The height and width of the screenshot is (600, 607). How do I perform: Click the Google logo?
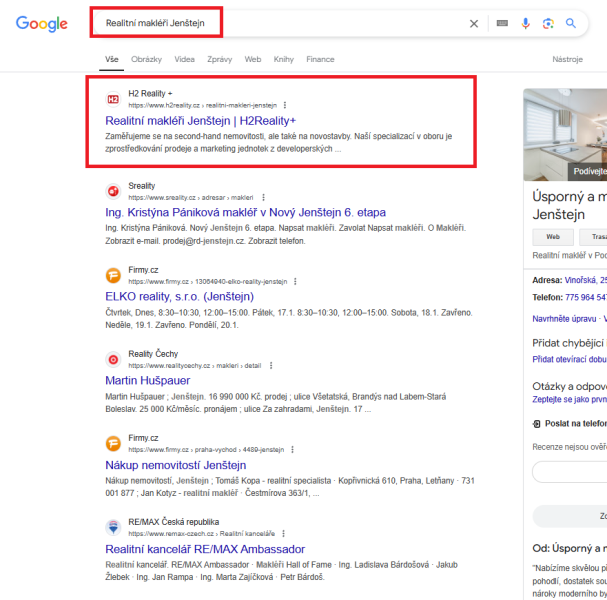pyautogui.click(x=41, y=24)
